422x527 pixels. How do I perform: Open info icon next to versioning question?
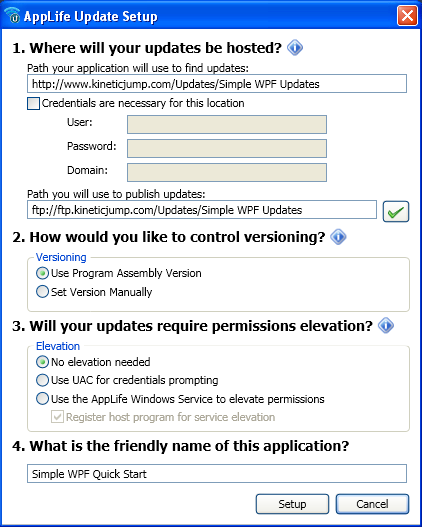tap(338, 237)
